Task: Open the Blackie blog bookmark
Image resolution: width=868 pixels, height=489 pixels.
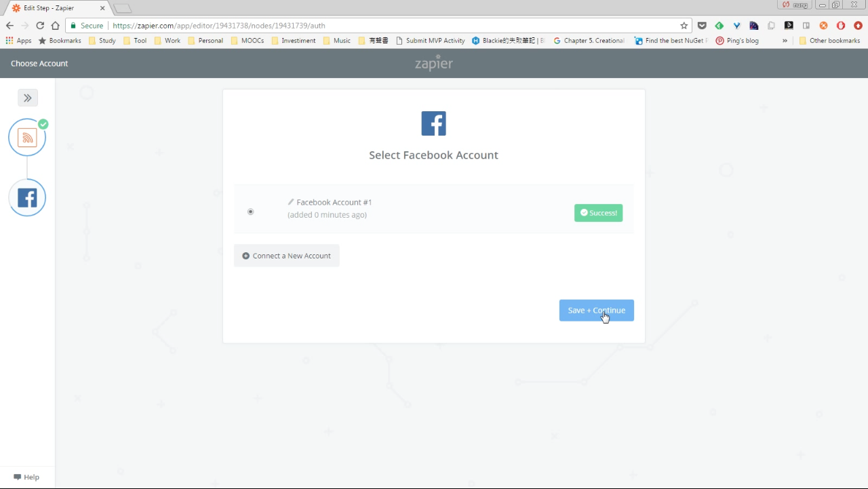Action: tap(508, 41)
